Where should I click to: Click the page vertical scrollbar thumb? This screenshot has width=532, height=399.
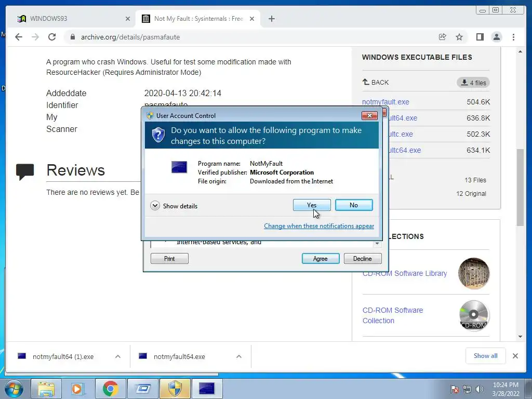coord(520,187)
